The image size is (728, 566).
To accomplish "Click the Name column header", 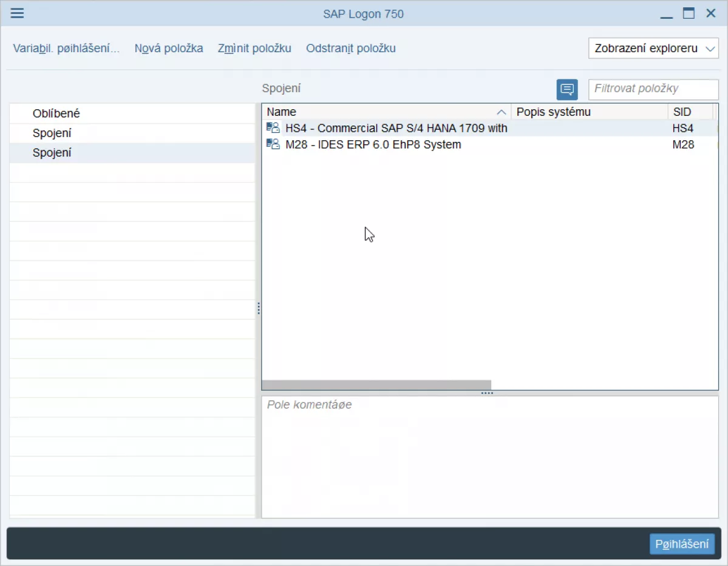I will coord(386,112).
